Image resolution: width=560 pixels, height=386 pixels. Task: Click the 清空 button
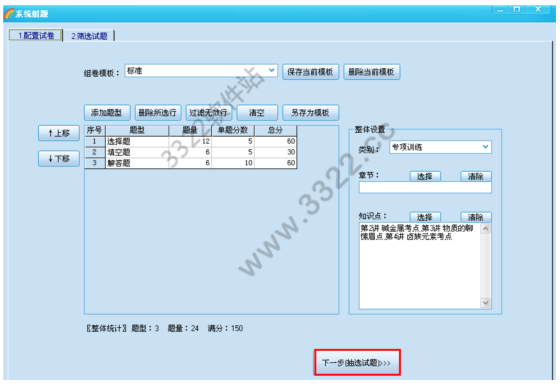coord(257,113)
